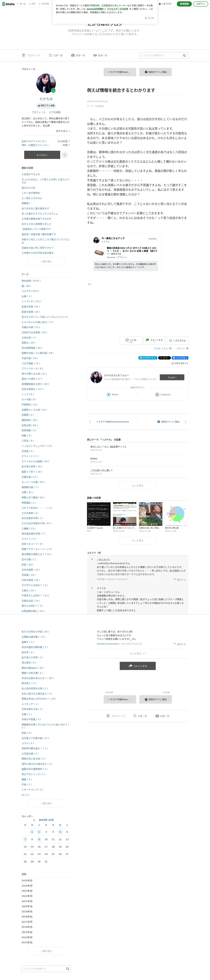Click the dark コメントする button below comments
This screenshot has width=210, height=980.
(138, 666)
